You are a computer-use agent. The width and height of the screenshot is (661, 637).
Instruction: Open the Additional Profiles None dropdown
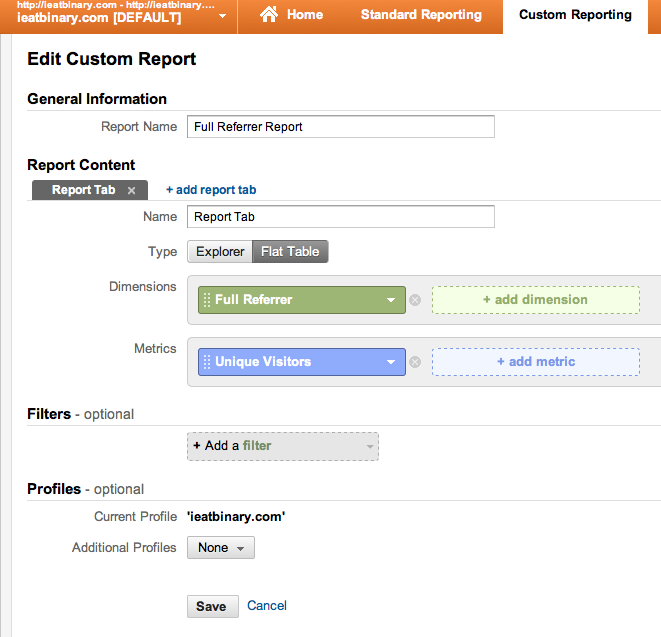(x=220, y=548)
